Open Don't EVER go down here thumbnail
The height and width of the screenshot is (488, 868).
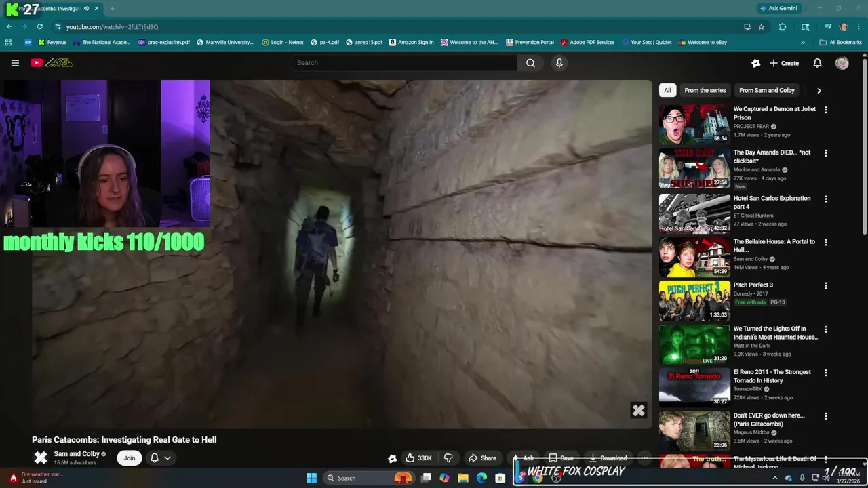coord(694,430)
